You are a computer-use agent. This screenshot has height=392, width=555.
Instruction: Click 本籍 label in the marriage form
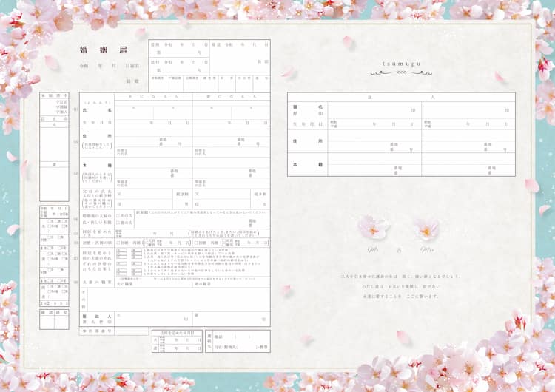tap(97, 166)
